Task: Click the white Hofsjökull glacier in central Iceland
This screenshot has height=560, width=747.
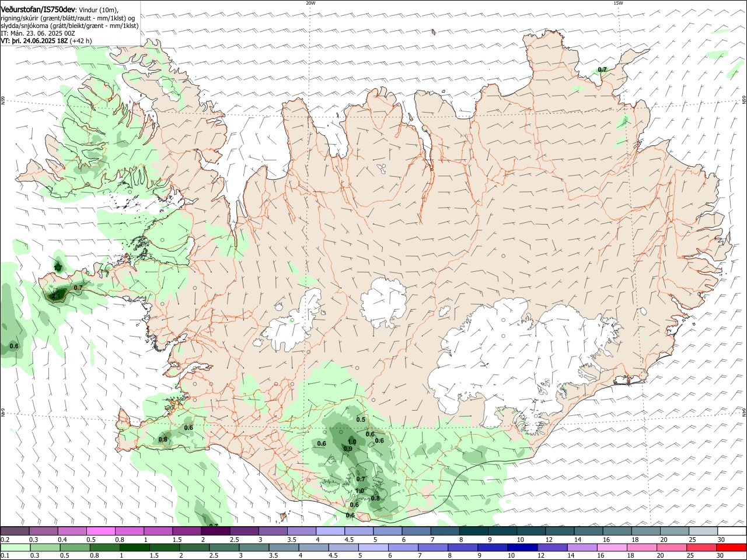Action: (x=383, y=302)
